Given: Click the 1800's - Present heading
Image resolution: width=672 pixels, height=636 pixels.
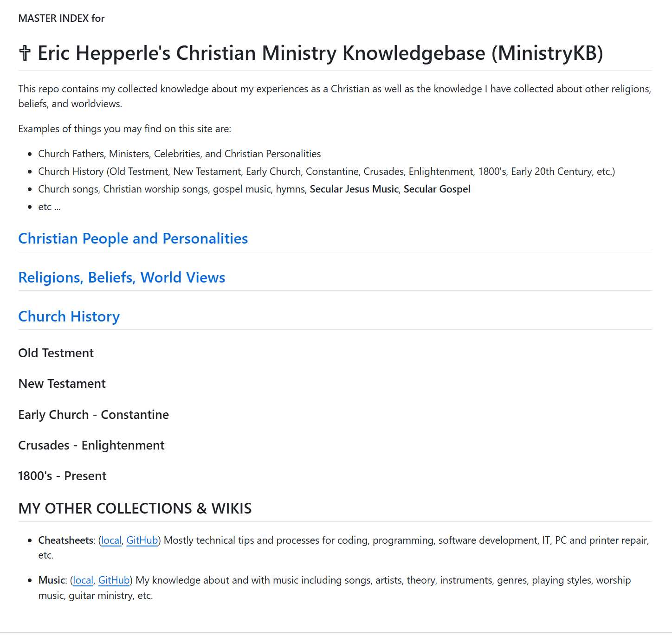Looking at the screenshot, I should 62,476.
